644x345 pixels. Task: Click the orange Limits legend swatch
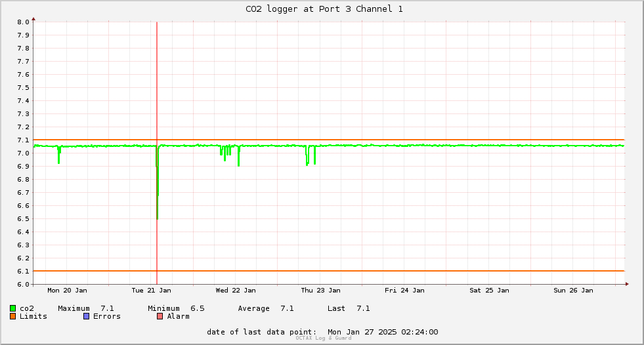(x=12, y=316)
